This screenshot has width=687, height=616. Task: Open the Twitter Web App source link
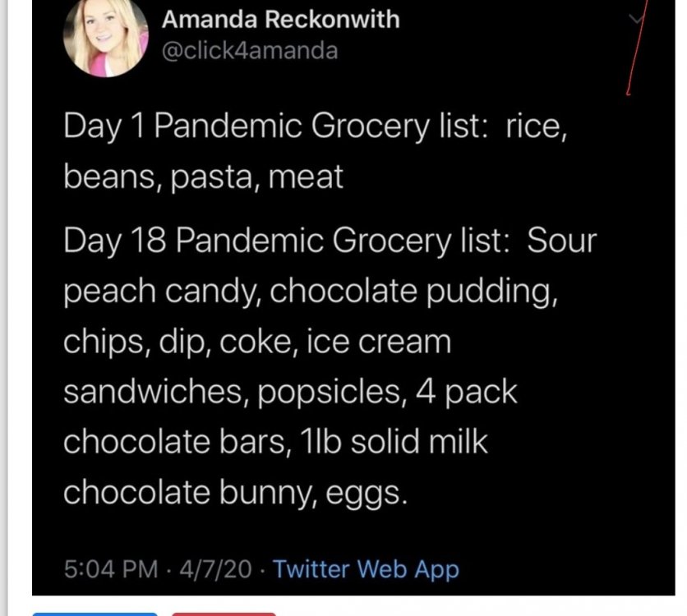(366, 569)
